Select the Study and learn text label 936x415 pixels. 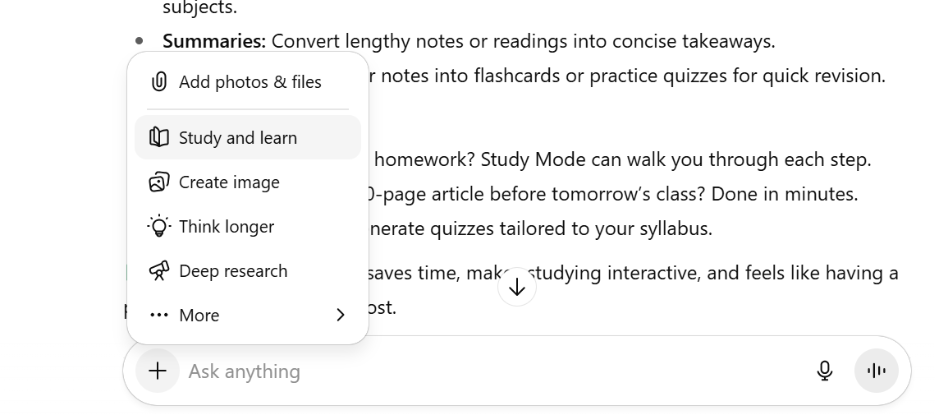(x=238, y=138)
